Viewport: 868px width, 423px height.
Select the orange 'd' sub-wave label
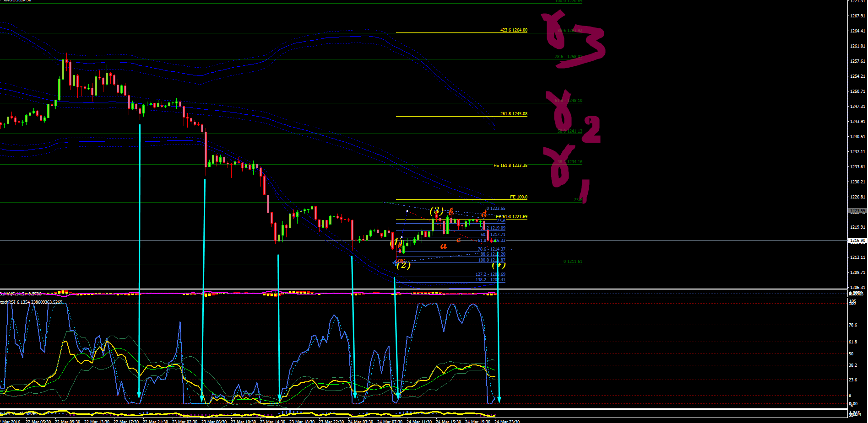pyautogui.click(x=484, y=214)
